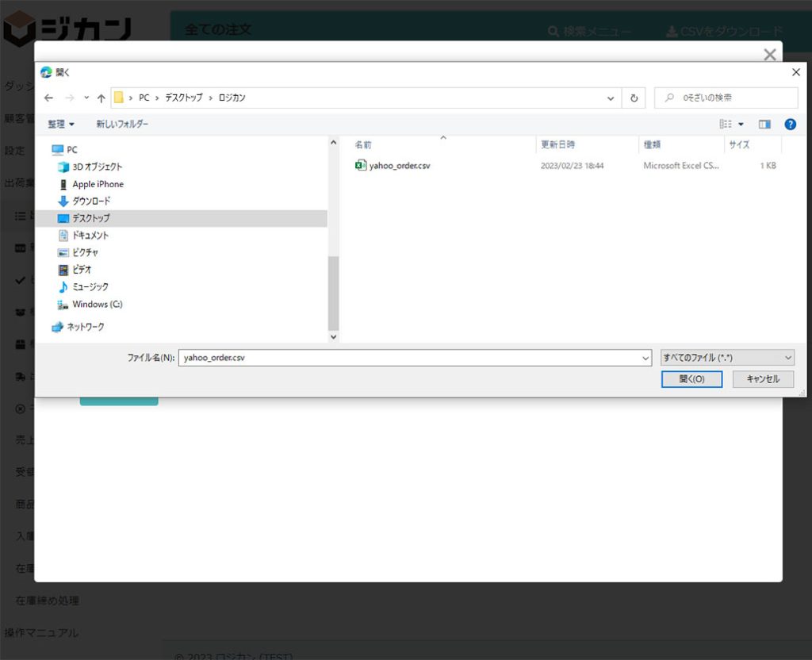Click the back navigation arrow
This screenshot has height=660, width=812.
[x=48, y=98]
